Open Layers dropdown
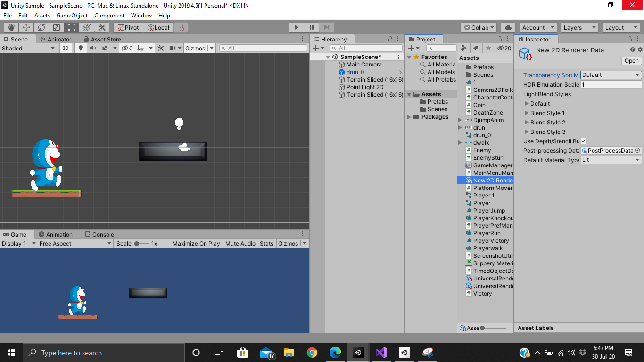 pos(580,27)
